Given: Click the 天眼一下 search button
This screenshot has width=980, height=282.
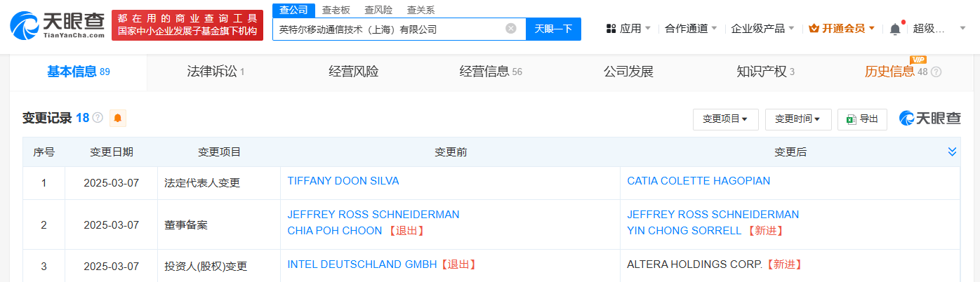Looking at the screenshot, I should tap(553, 29).
